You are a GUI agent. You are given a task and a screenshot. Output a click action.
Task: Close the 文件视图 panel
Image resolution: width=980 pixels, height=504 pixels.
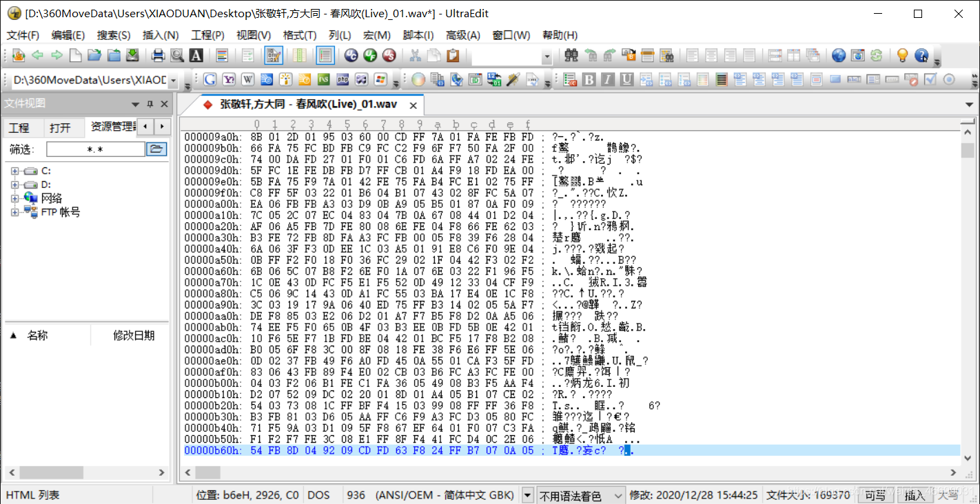tap(164, 104)
